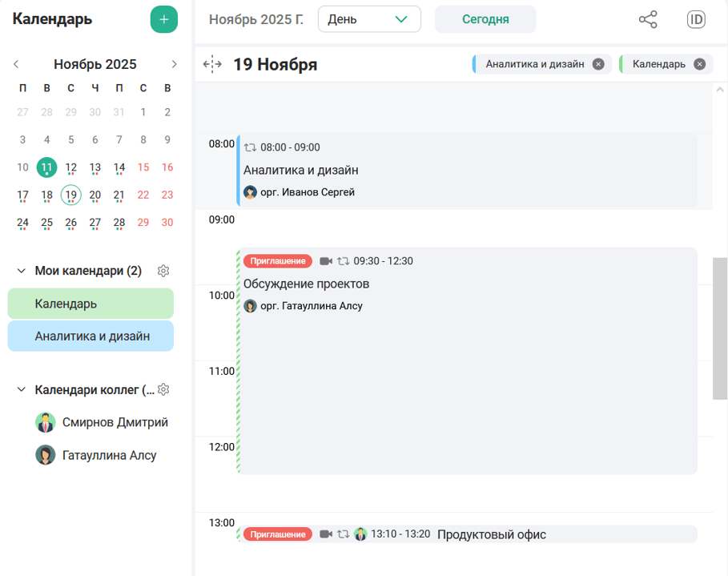Viewport: 728px width, 576px height.
Task: Click the ID badge icon
Action: click(x=696, y=20)
